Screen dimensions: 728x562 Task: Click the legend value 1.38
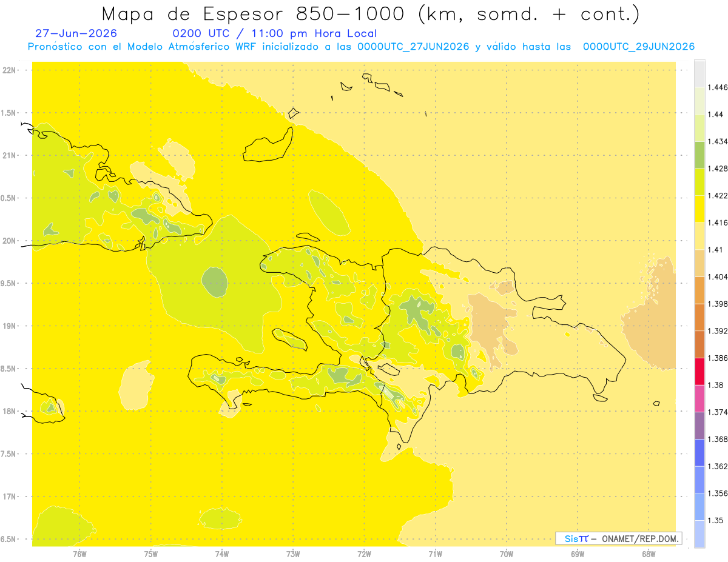click(716, 385)
